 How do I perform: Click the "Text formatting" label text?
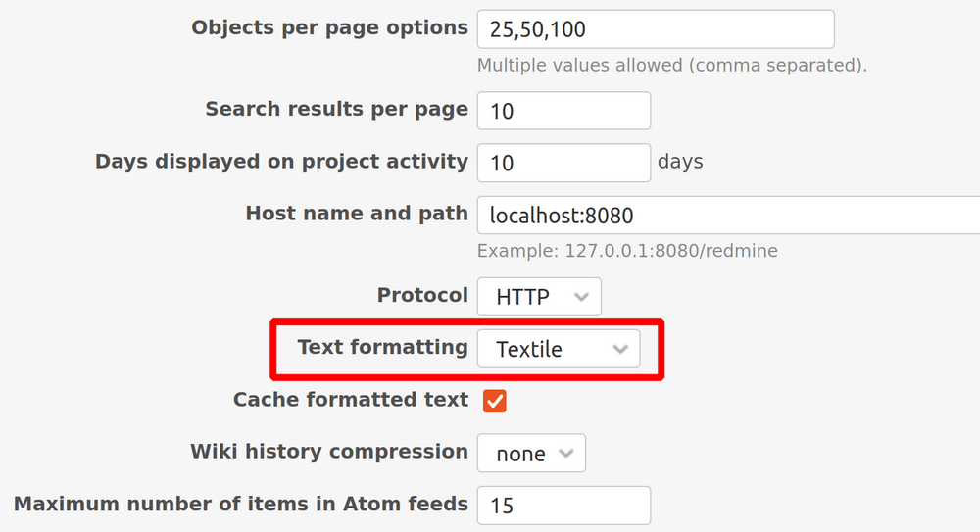click(x=382, y=348)
